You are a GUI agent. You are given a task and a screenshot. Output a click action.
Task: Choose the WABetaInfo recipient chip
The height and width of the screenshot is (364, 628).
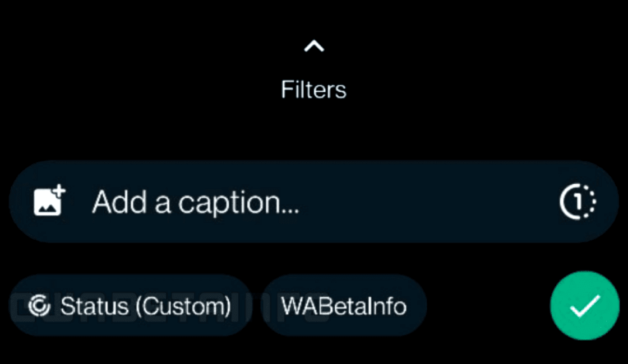pyautogui.click(x=344, y=306)
